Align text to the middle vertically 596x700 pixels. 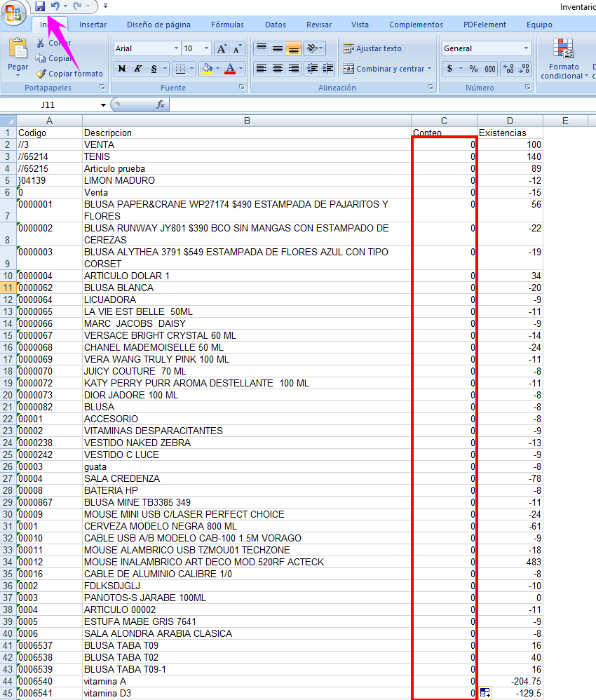coord(278,48)
